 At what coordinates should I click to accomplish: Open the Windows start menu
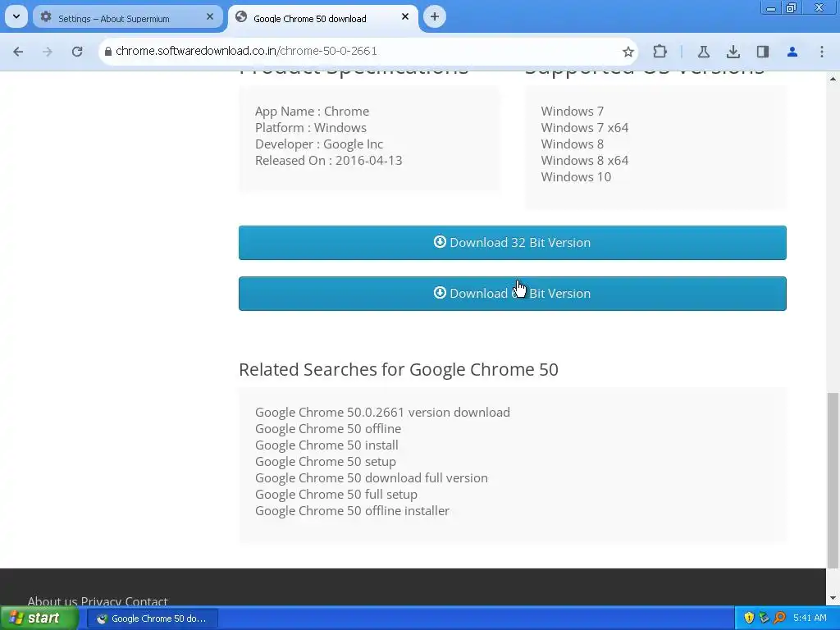point(39,619)
